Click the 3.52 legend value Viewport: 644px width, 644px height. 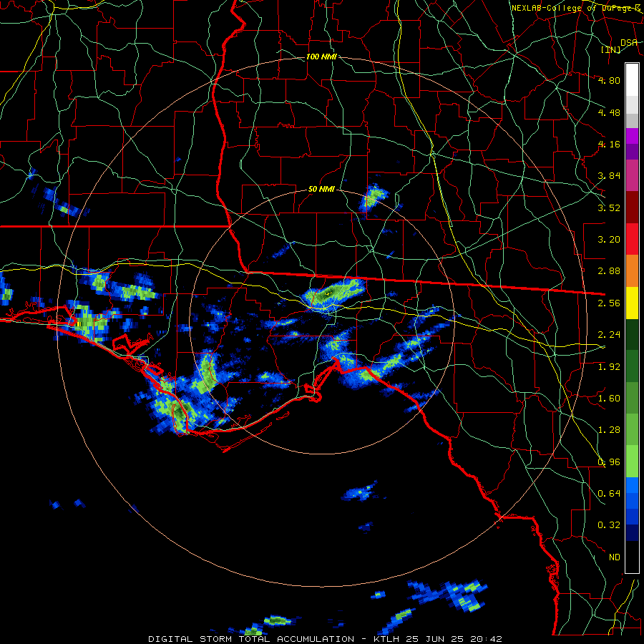pos(609,208)
